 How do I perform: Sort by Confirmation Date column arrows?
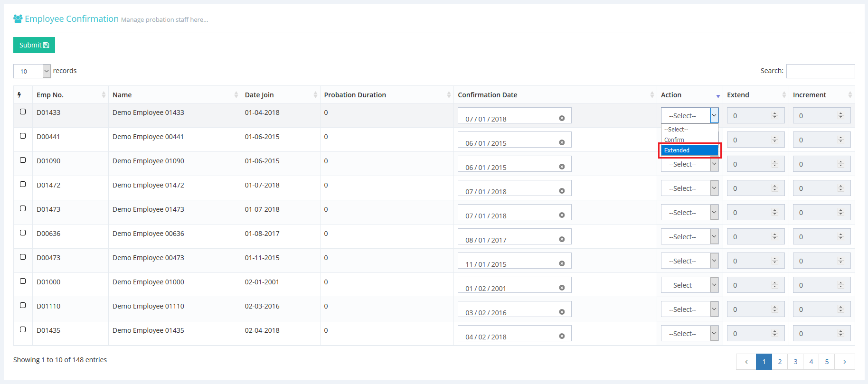coord(651,95)
